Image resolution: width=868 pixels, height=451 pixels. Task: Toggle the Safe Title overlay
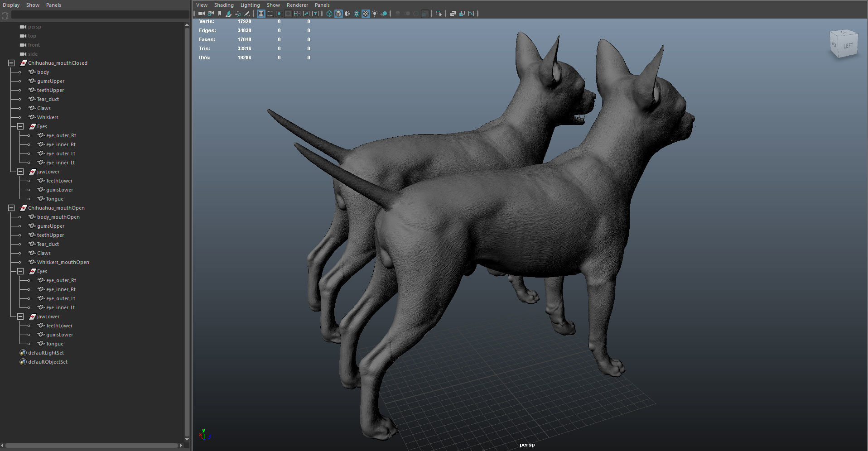coord(315,14)
